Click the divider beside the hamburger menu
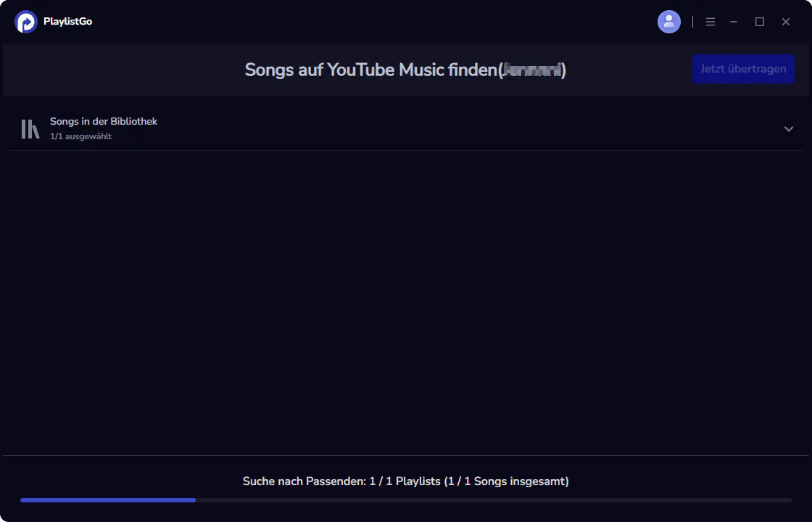812x522 pixels. tap(692, 22)
